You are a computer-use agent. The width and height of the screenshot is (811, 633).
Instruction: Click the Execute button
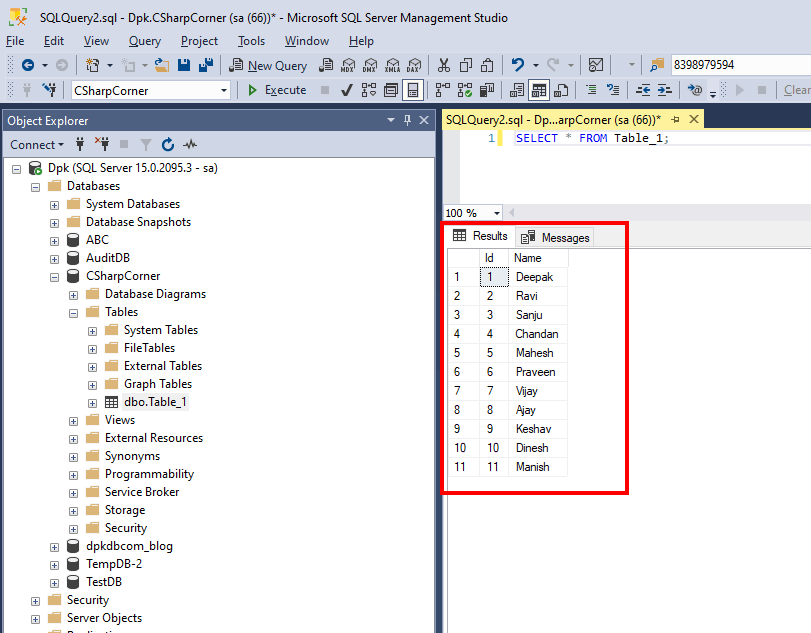click(x=277, y=90)
